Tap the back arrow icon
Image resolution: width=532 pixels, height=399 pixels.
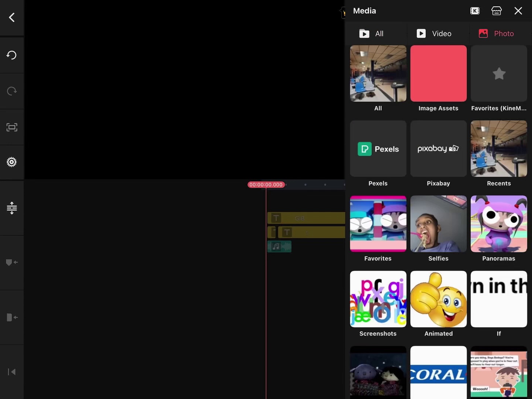[12, 17]
